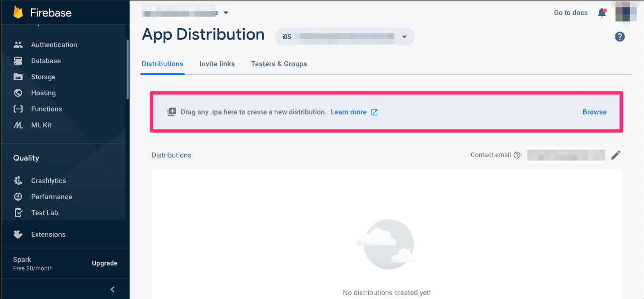Click the Quality section heading
Screen dimensions: 644x299
(26, 158)
